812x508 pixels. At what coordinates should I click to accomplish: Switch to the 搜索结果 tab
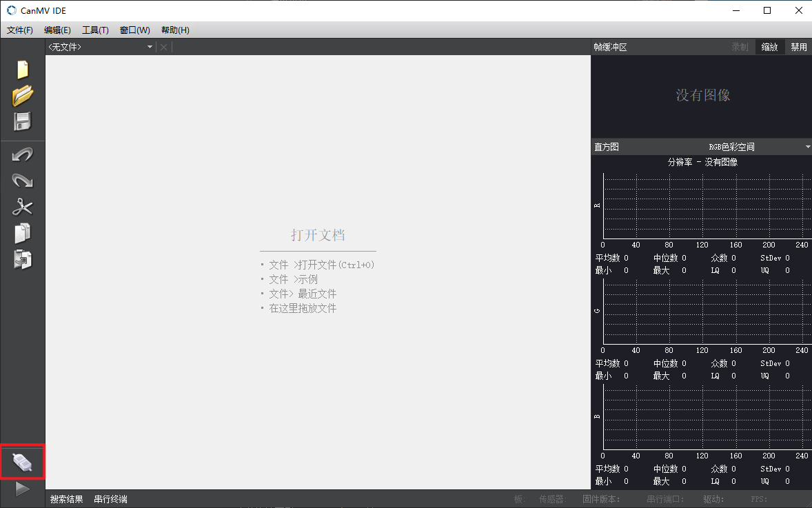tap(67, 499)
